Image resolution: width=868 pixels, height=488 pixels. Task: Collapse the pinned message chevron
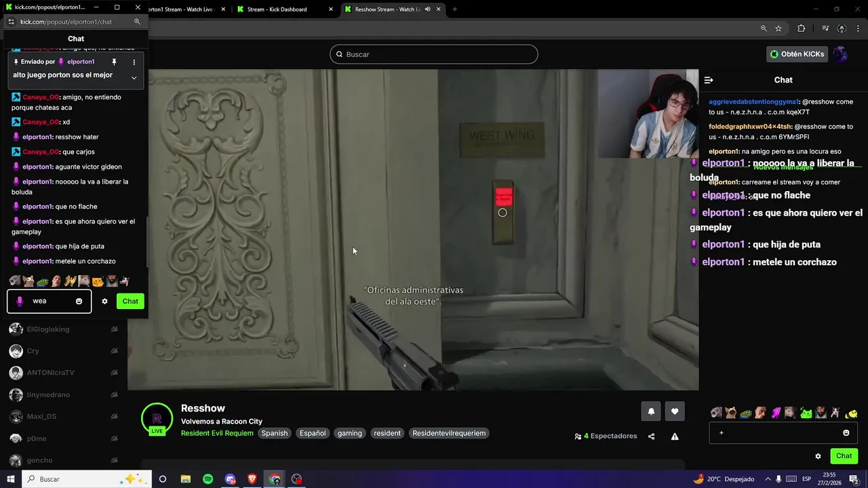[x=134, y=77]
